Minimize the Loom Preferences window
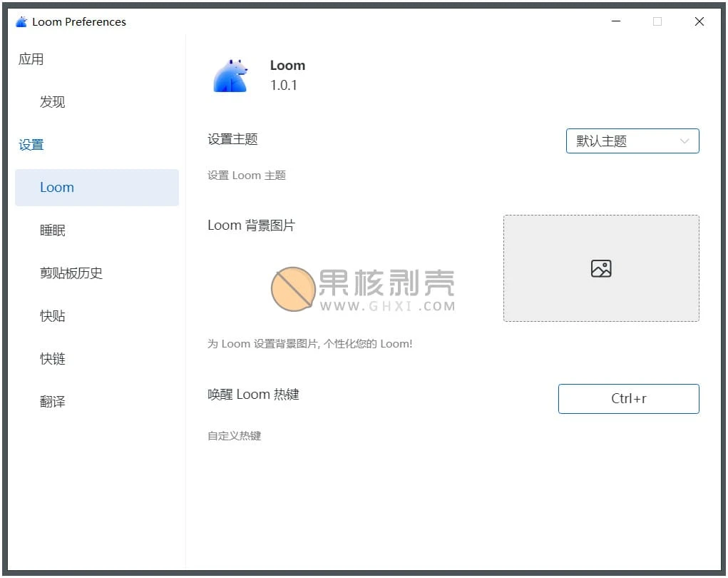 point(615,21)
